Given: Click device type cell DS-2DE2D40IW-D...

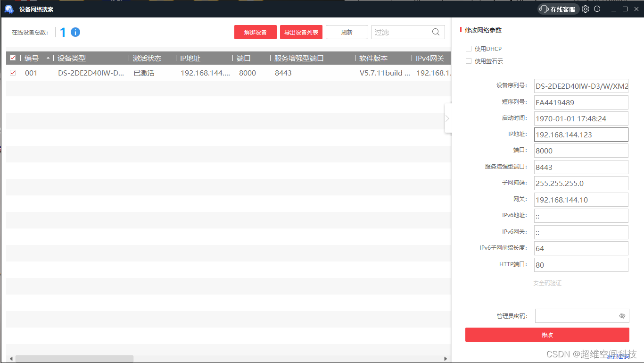Looking at the screenshot, I should 91,73.
